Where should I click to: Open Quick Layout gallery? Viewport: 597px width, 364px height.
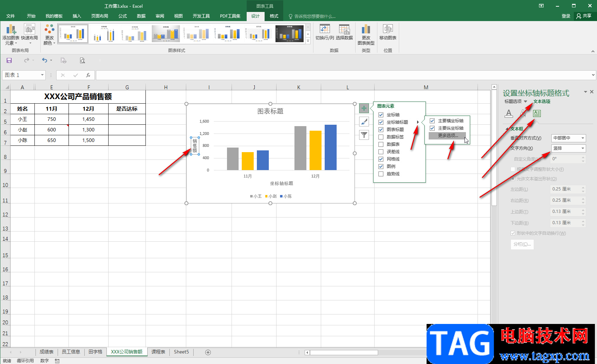pyautogui.click(x=30, y=34)
